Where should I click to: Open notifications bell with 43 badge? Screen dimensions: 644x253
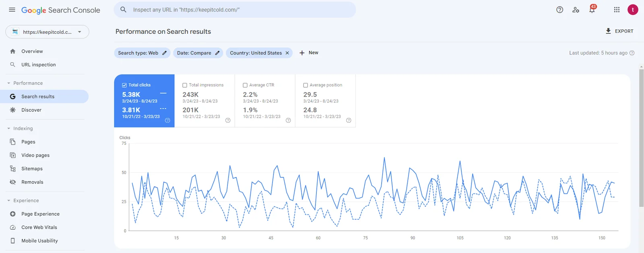592,9
